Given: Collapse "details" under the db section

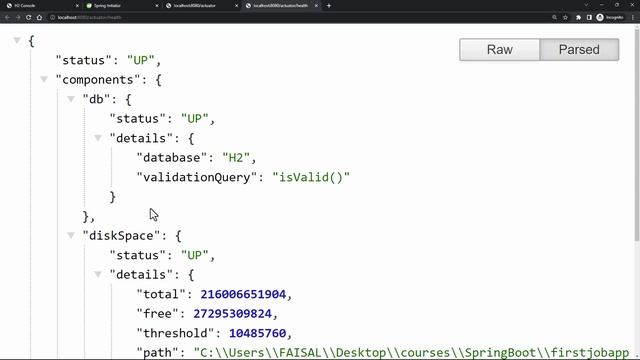Looking at the screenshot, I should (98, 138).
